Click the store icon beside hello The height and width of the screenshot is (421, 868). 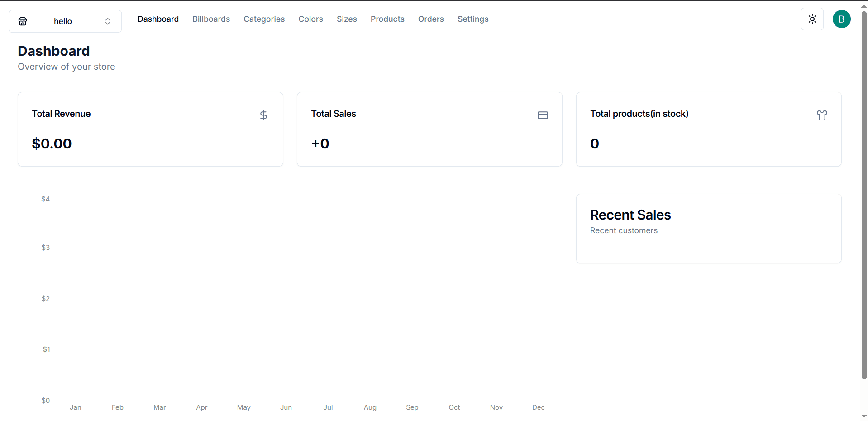click(23, 21)
